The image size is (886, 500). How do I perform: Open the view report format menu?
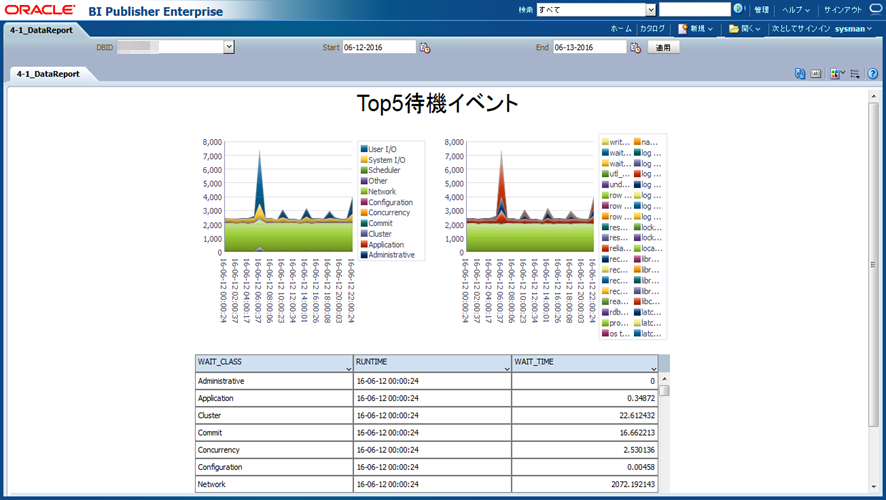tap(837, 73)
